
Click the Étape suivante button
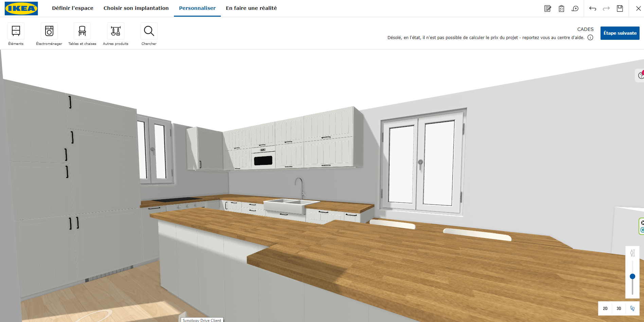pos(620,33)
